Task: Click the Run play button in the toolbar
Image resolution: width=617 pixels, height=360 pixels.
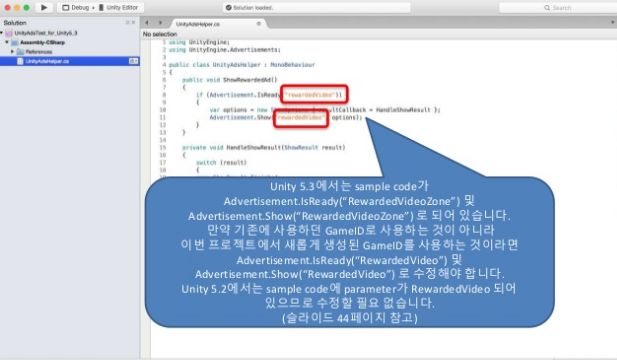Action: [x=44, y=7]
